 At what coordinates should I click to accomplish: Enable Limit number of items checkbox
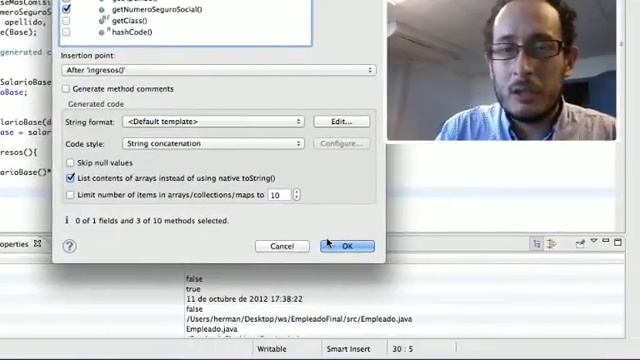tap(70, 195)
